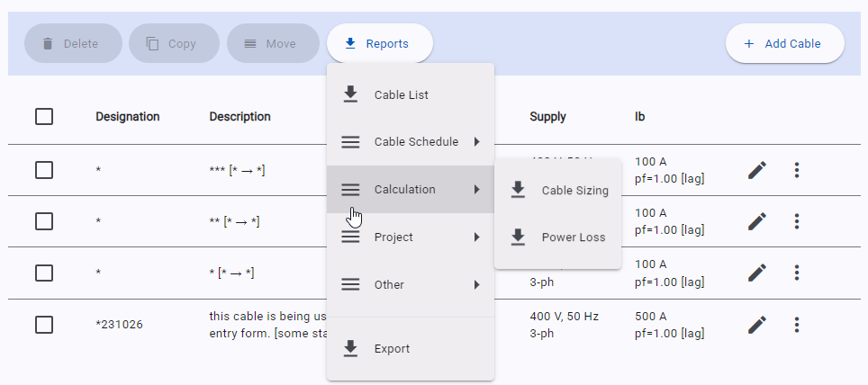
Task: Expand arrow beside Calculation
Action: (476, 189)
